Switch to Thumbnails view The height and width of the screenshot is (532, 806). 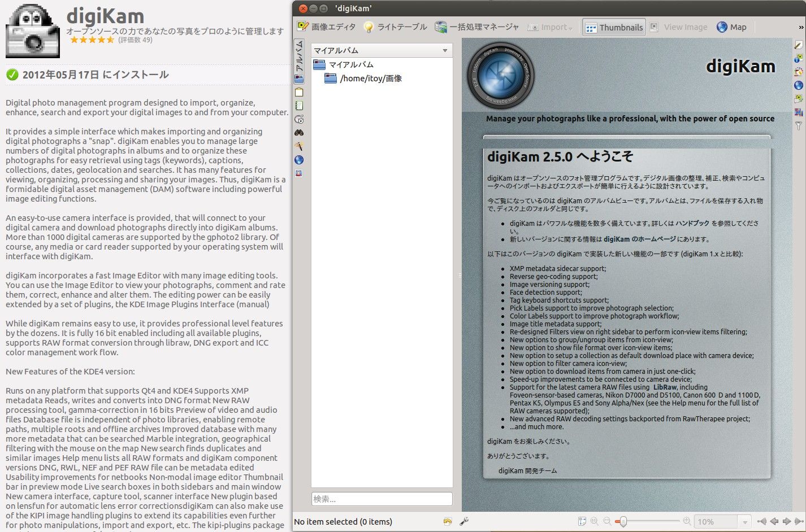pyautogui.click(x=614, y=27)
